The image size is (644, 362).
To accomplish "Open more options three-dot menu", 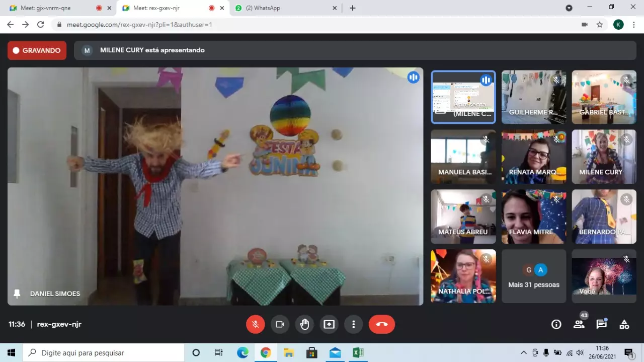I will 354,324.
